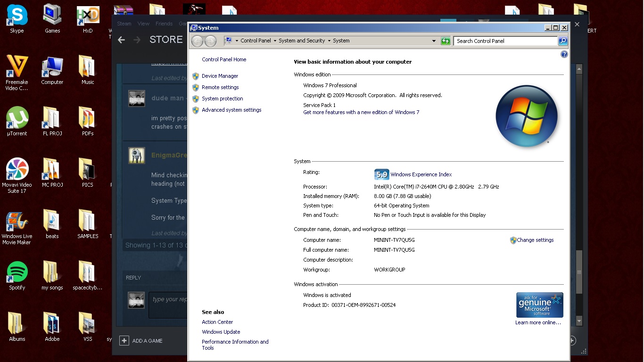Open Control Panel Home
Viewport: 644px width, 362px height.
coord(224,59)
